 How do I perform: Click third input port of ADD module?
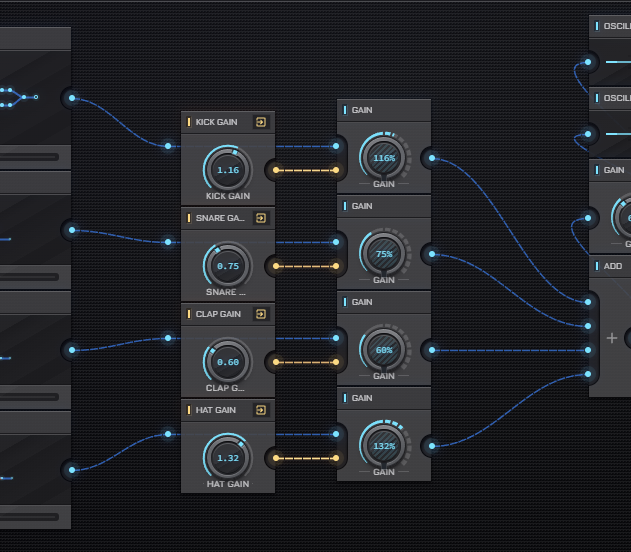coord(588,350)
